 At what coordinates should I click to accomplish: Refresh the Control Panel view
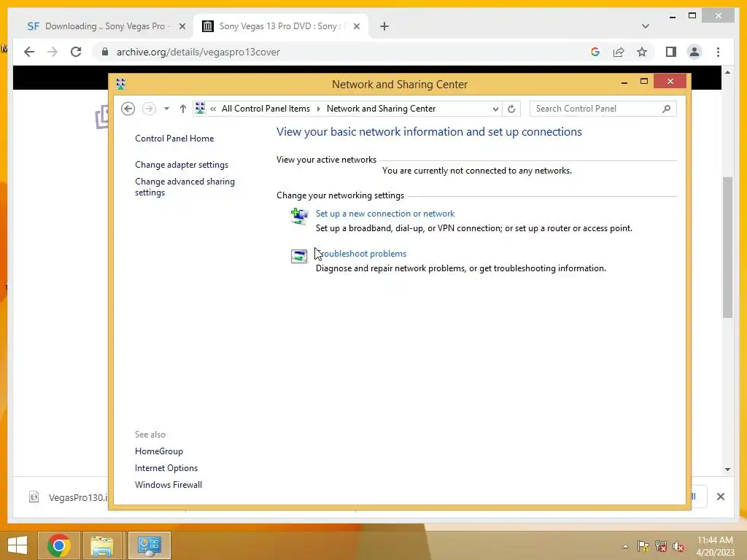tap(511, 109)
